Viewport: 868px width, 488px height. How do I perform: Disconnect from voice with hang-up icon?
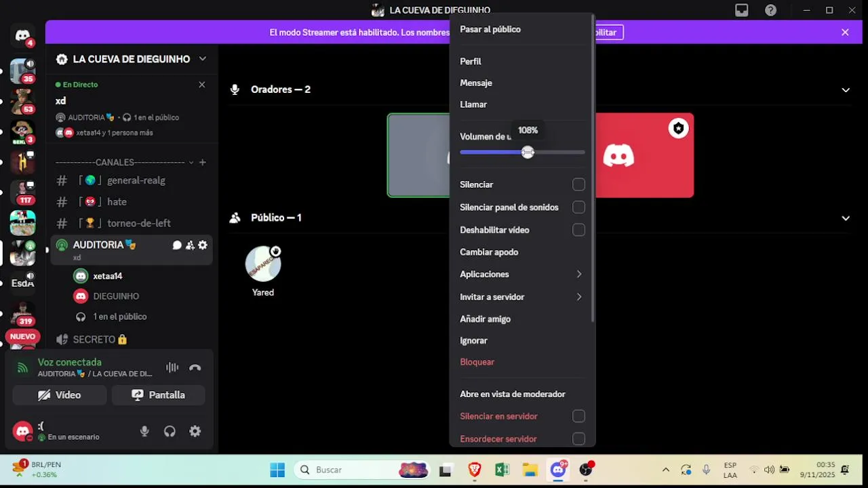[x=195, y=367]
